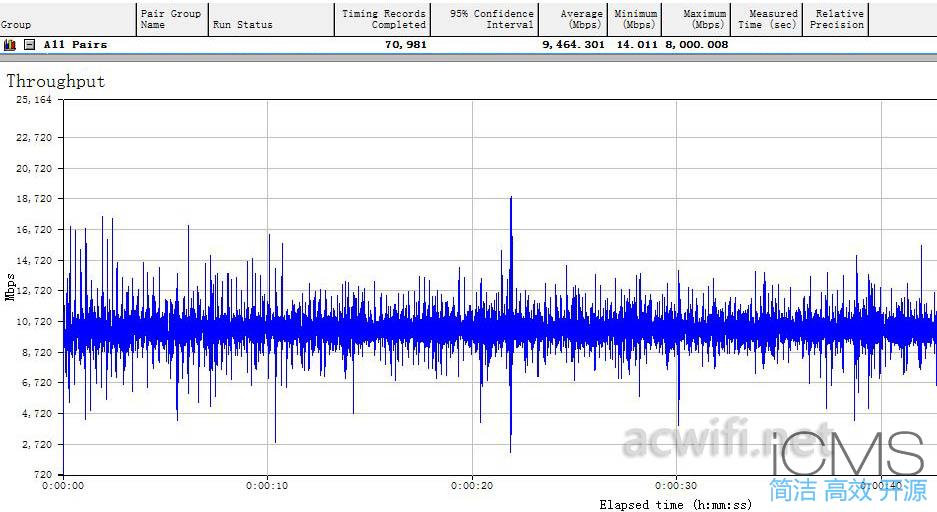Click the 10,720 y-axis label

click(34, 321)
